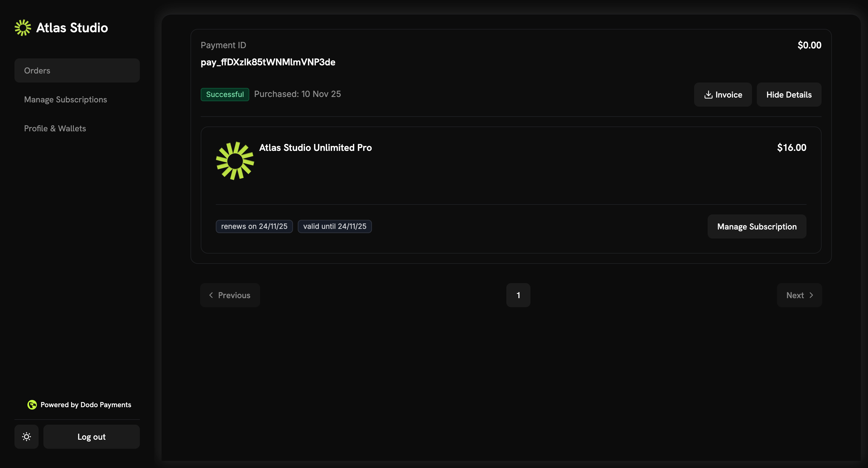The image size is (868, 468).
Task: Click the left chevron in the Previous button
Action: 211,295
